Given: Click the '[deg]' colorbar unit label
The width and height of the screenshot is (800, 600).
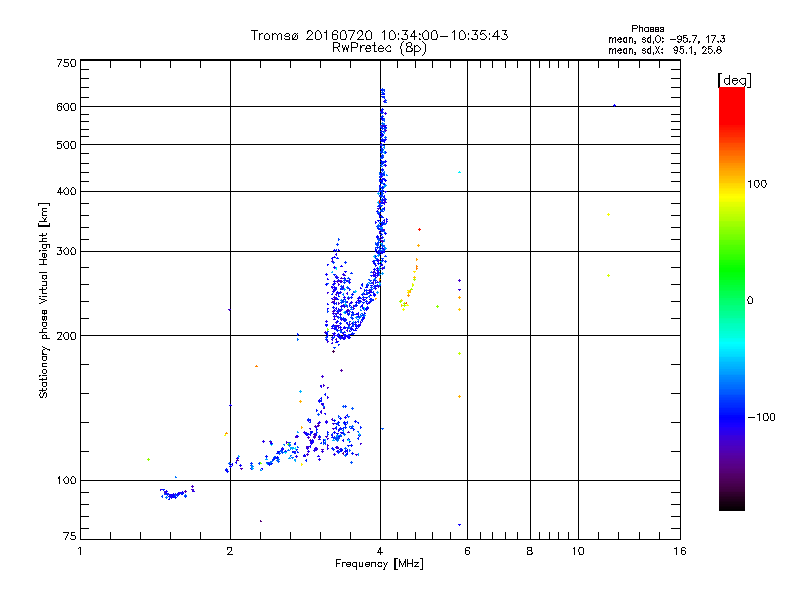Looking at the screenshot, I should click(x=734, y=80).
